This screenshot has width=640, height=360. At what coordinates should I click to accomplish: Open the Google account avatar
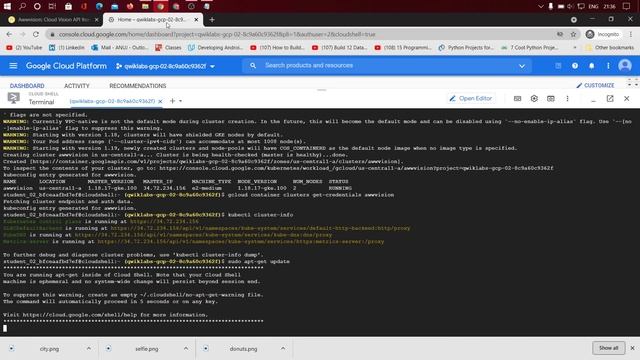click(x=625, y=66)
